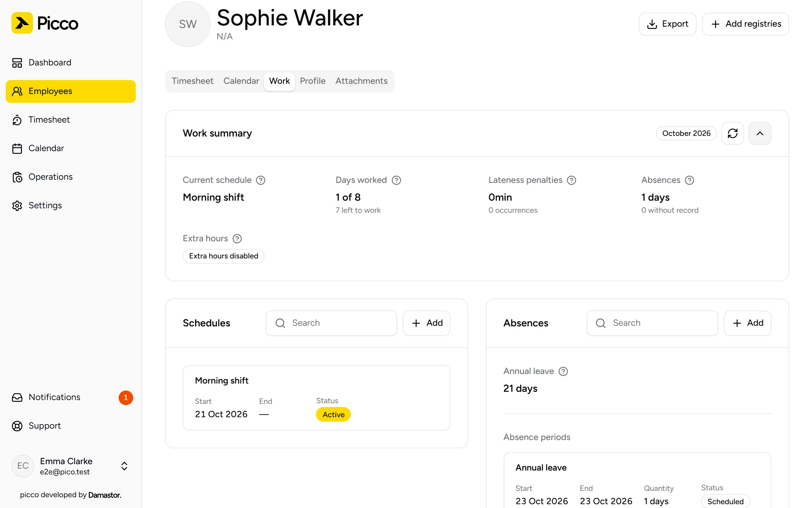Open Calendar from the sidebar
The height and width of the screenshot is (508, 812).
[x=70, y=148]
